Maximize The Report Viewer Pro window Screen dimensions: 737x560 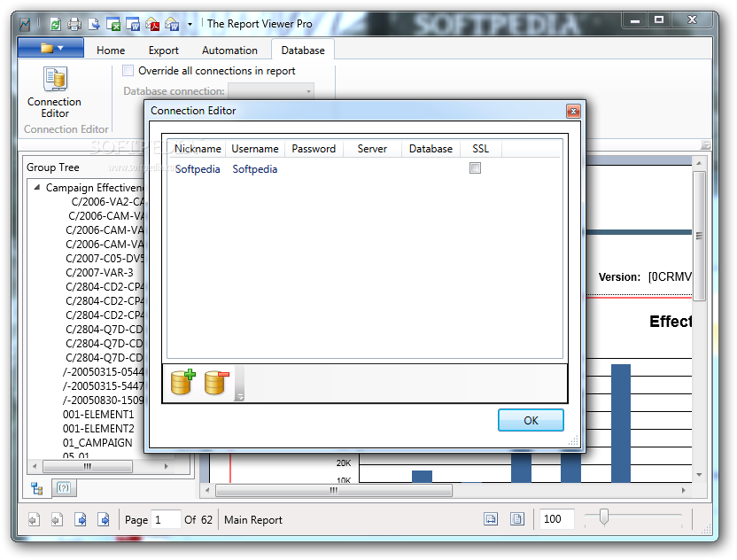click(658, 19)
